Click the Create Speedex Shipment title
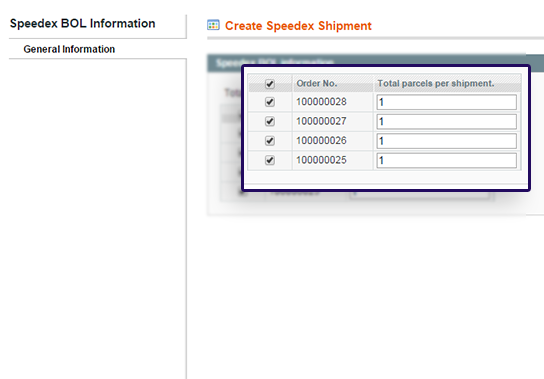Screen dimensions: 544x379 pos(298,26)
